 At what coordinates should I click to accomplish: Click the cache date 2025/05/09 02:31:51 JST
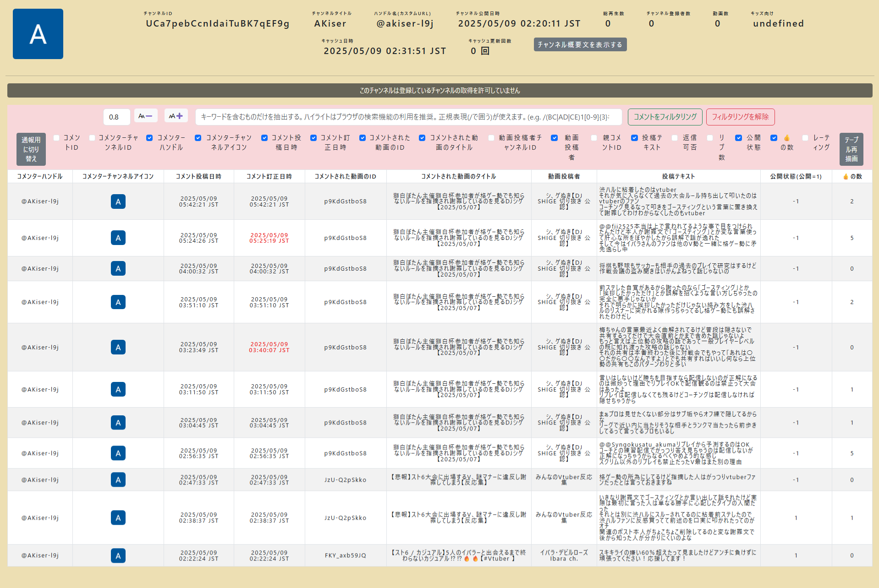click(385, 51)
